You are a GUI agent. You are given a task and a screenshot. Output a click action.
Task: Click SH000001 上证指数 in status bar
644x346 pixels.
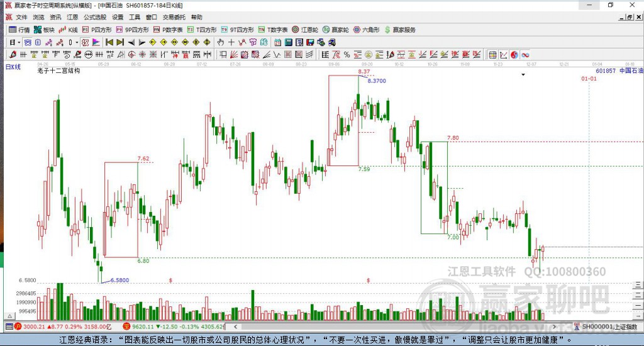[609, 326]
